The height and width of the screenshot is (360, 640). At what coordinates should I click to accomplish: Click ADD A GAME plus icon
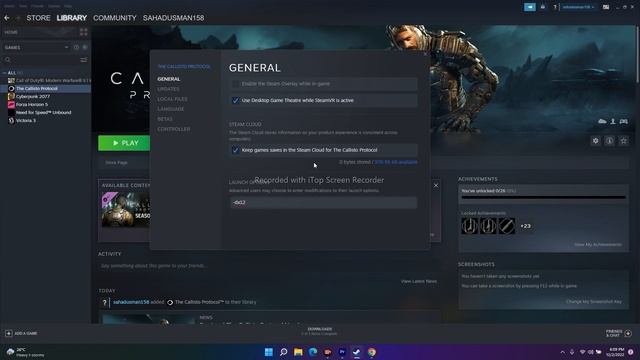[9, 333]
